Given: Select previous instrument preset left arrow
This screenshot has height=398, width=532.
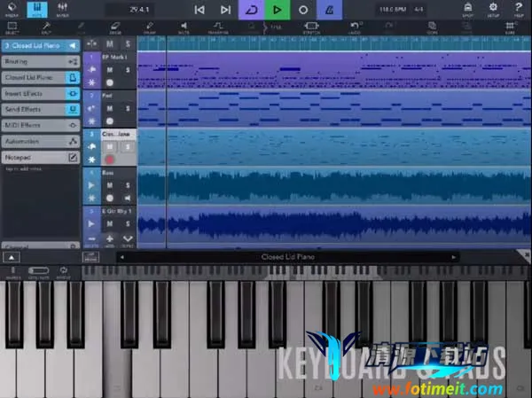Looking at the screenshot, I should (122, 257).
